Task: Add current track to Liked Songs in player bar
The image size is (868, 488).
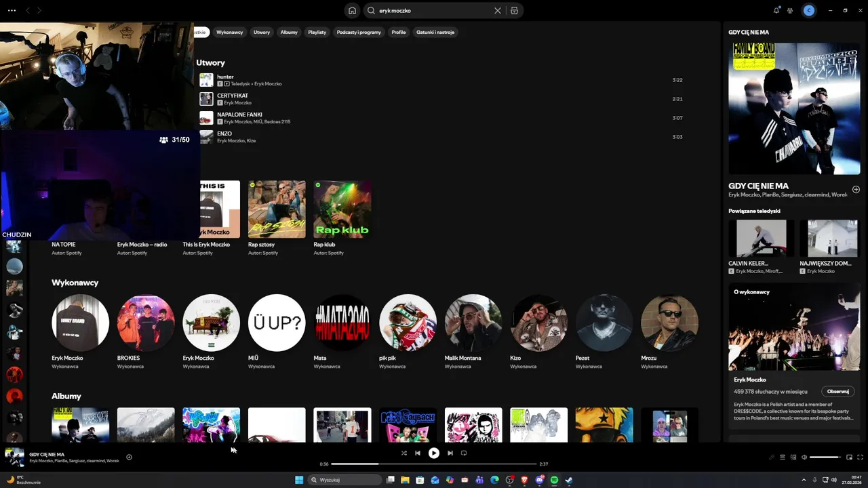Action: (x=129, y=457)
